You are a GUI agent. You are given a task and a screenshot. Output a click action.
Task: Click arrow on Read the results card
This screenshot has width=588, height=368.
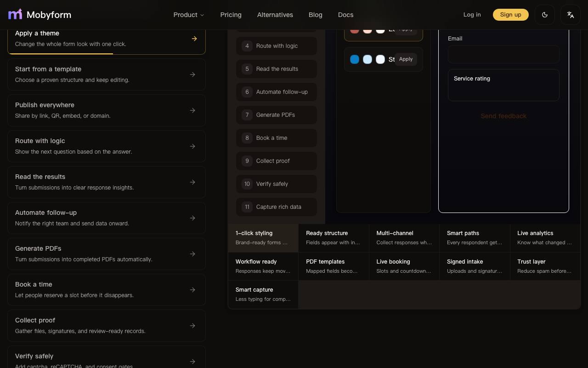(x=192, y=182)
